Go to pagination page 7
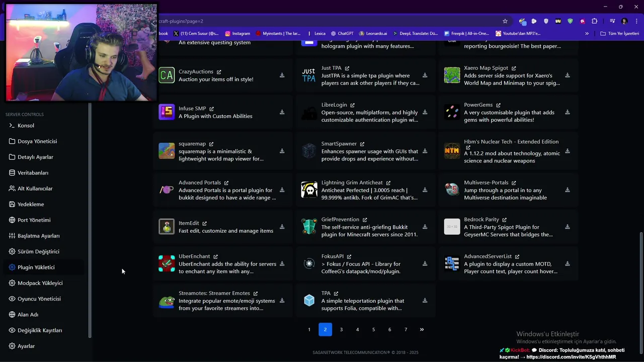Viewport: 644px width, 362px height. coord(406,329)
